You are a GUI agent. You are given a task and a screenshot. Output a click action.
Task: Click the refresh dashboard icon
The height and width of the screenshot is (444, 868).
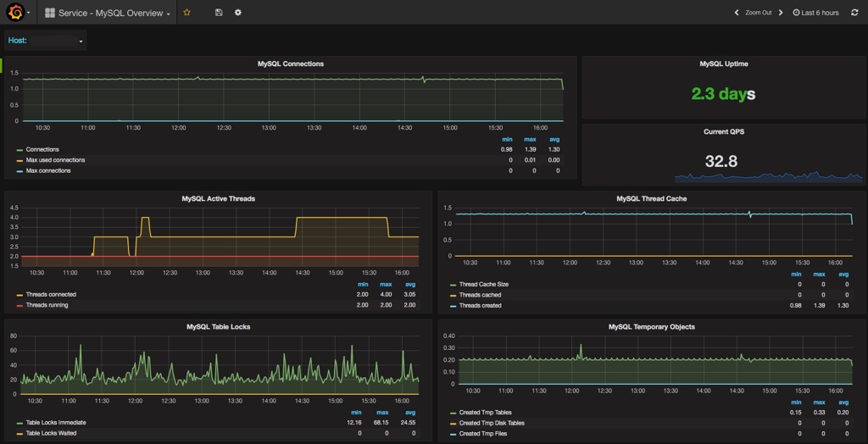click(854, 13)
